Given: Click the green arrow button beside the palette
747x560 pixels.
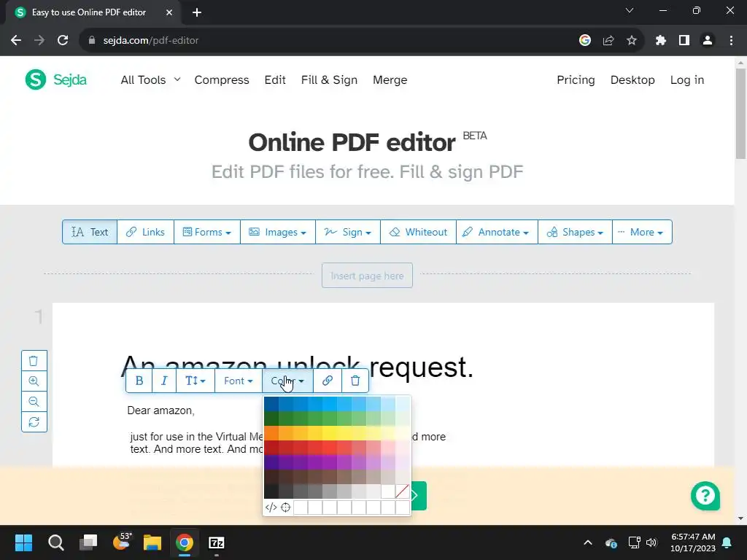Looking at the screenshot, I should [419, 496].
